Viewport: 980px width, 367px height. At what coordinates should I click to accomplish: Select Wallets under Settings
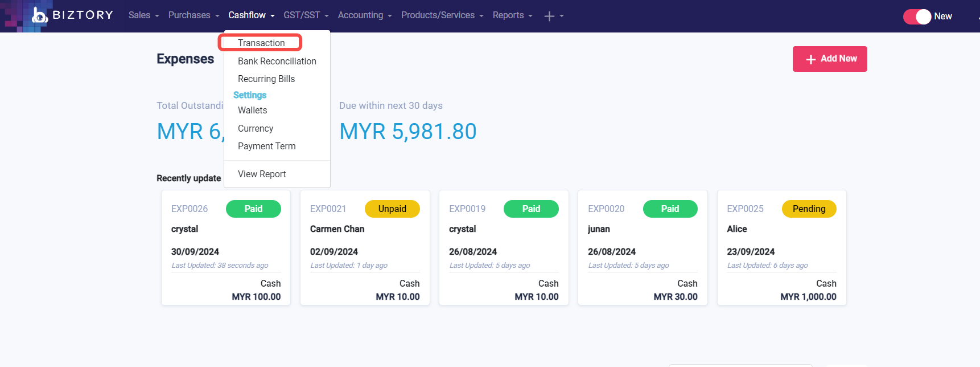[253, 110]
